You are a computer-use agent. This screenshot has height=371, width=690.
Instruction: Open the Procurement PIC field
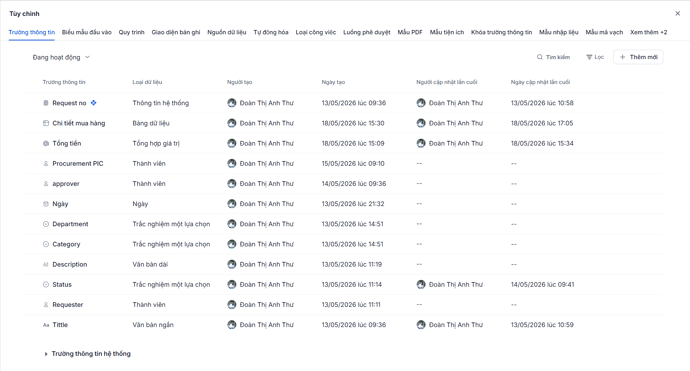pyautogui.click(x=78, y=164)
